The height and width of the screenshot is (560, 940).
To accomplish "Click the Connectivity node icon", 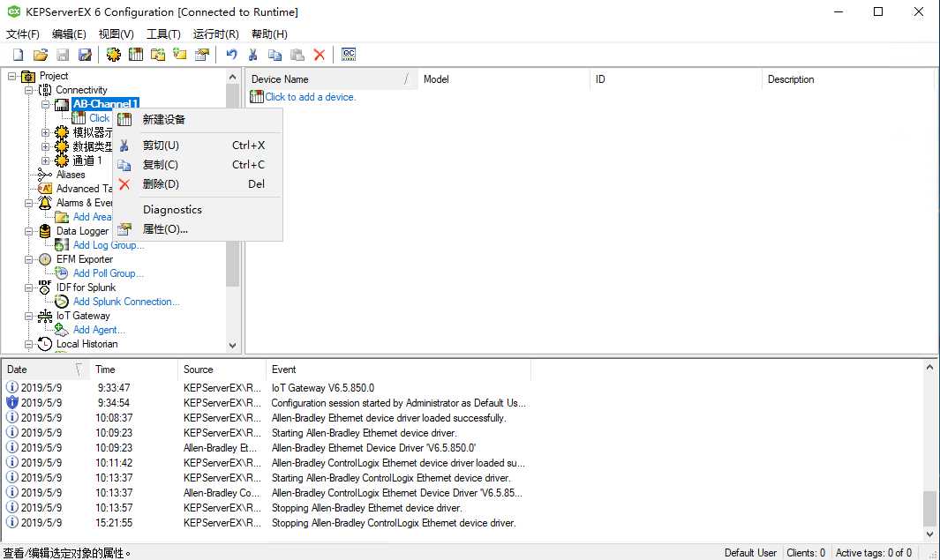I will 45,90.
